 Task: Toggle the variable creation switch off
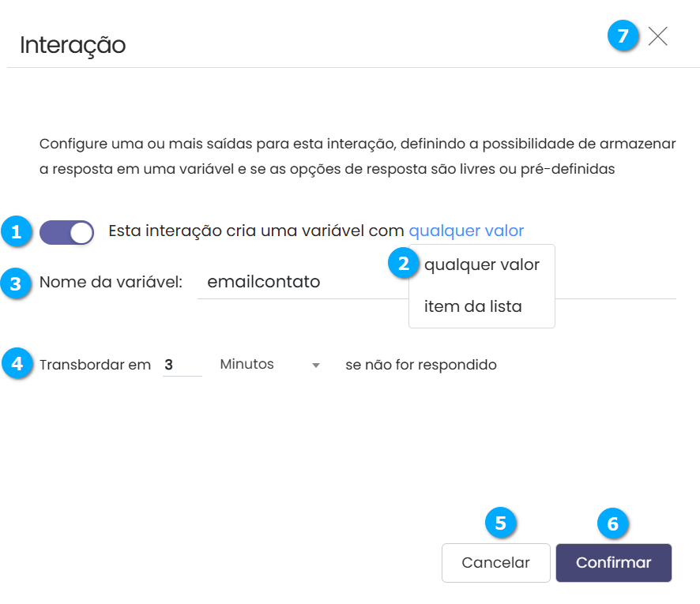coord(67,232)
